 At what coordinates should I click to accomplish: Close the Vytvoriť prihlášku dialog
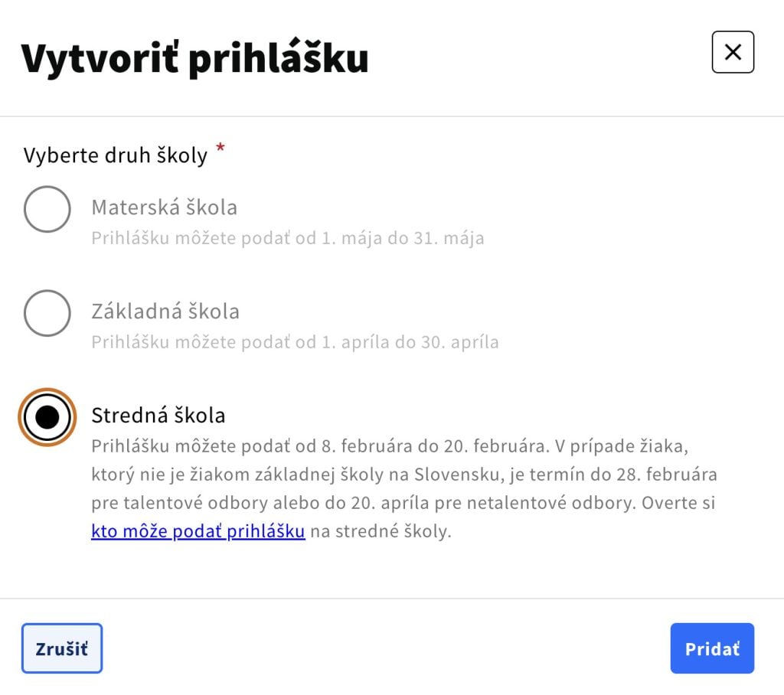pos(733,52)
